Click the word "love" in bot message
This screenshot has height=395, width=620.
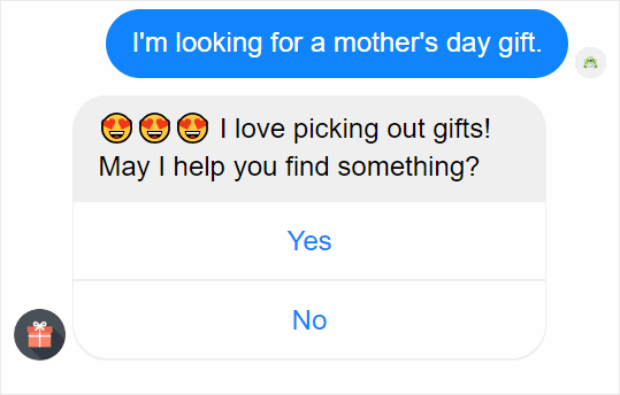(x=260, y=129)
